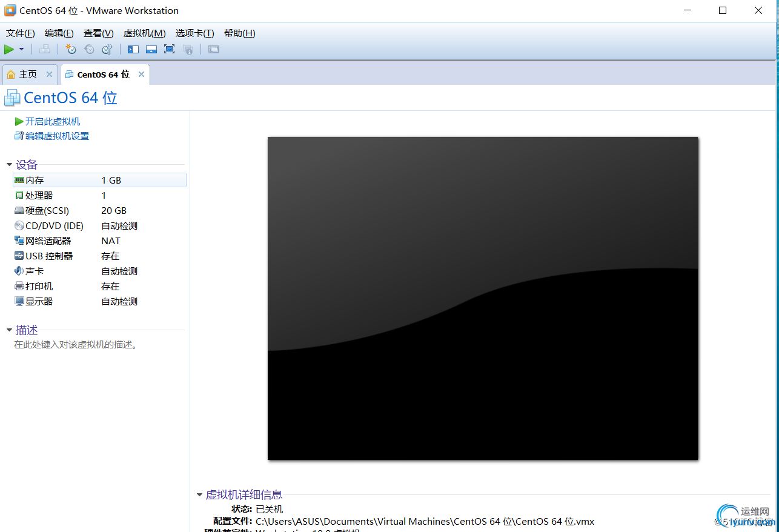Image resolution: width=779 pixels, height=532 pixels.
Task: Toggle the library sidebar view icon
Action: [x=133, y=49]
